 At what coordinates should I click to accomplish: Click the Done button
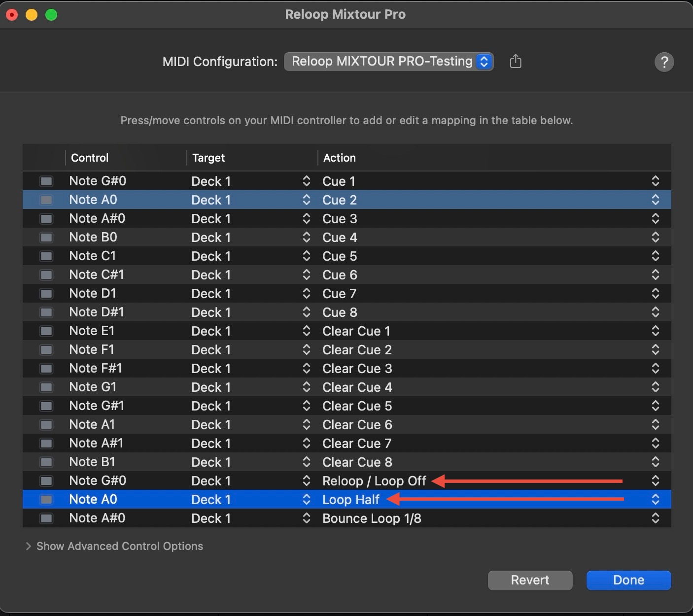pyautogui.click(x=628, y=580)
